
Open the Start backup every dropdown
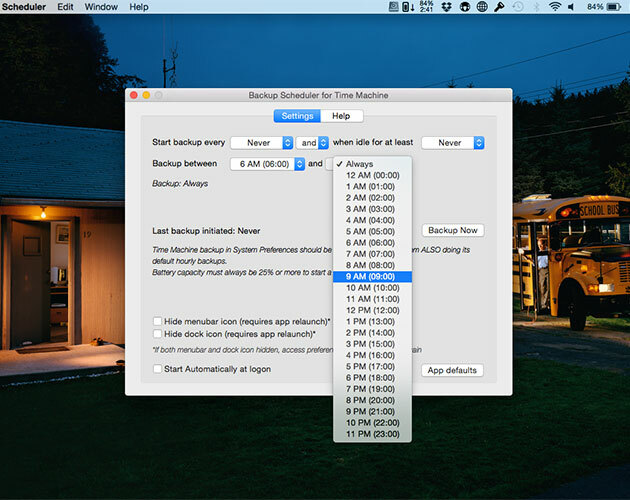(x=260, y=143)
